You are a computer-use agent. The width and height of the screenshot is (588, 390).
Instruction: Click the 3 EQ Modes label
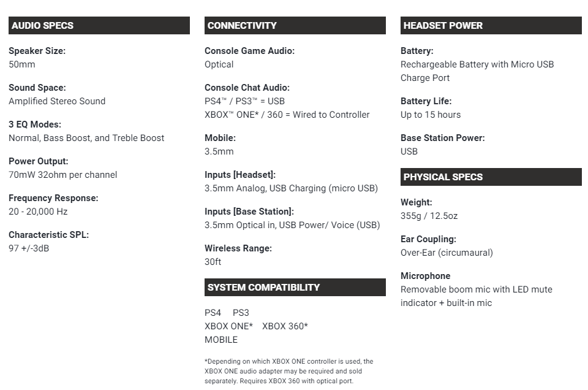pos(35,124)
